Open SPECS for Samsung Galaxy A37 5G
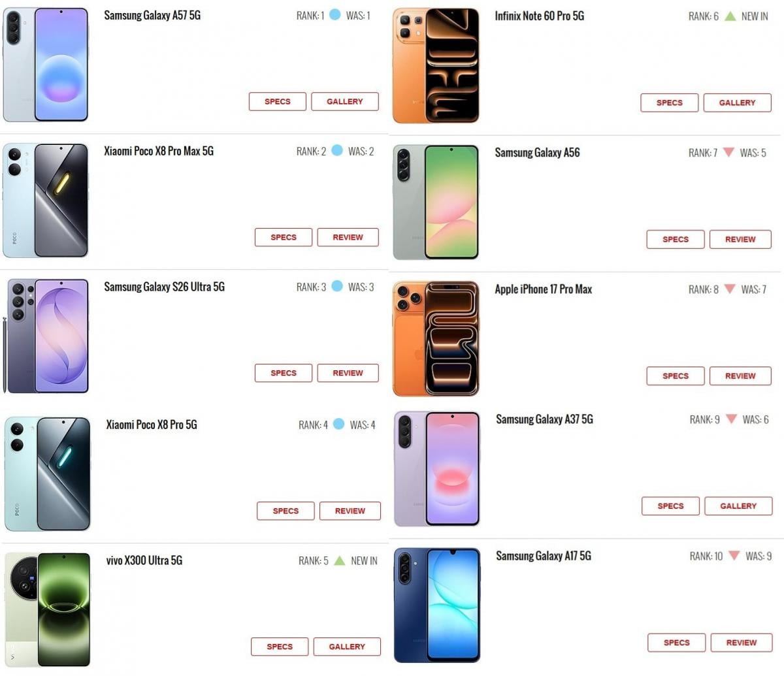The image size is (784, 676). tap(670, 506)
